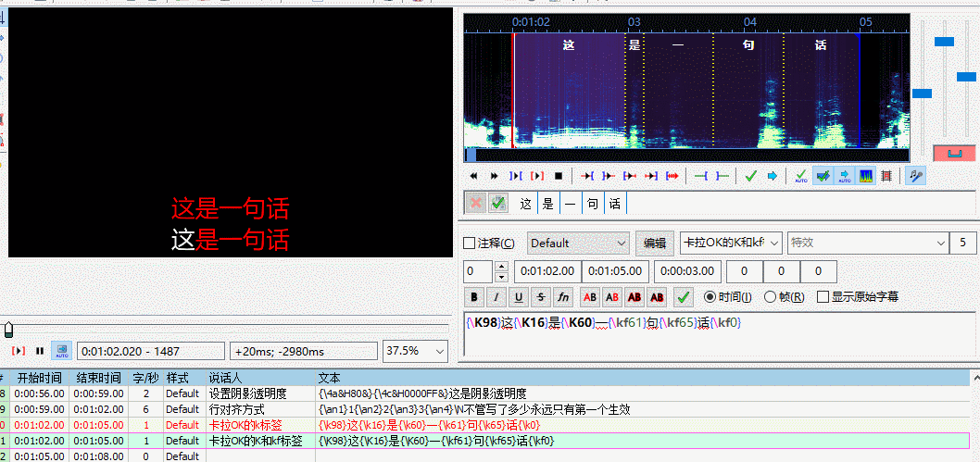
Task: Play current line with red brackets
Action: tap(537, 176)
